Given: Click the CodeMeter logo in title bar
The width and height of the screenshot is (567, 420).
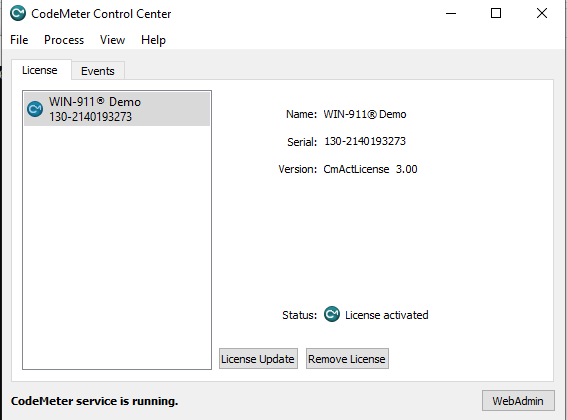Looking at the screenshot, I should pos(18,13).
